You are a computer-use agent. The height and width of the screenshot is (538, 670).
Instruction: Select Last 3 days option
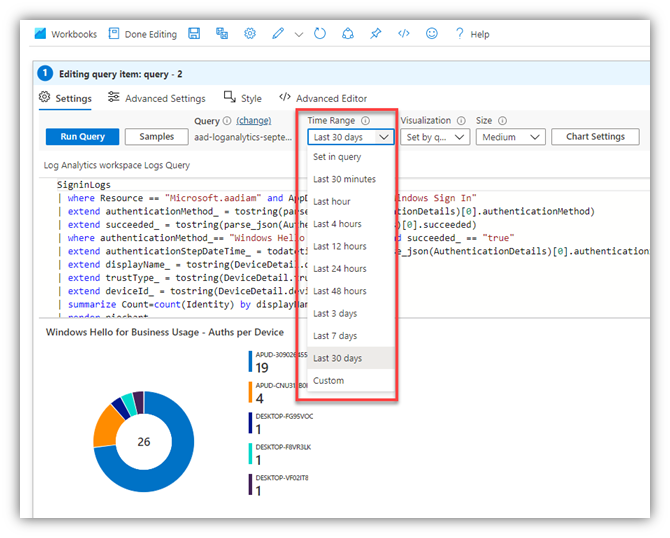pyautogui.click(x=350, y=314)
